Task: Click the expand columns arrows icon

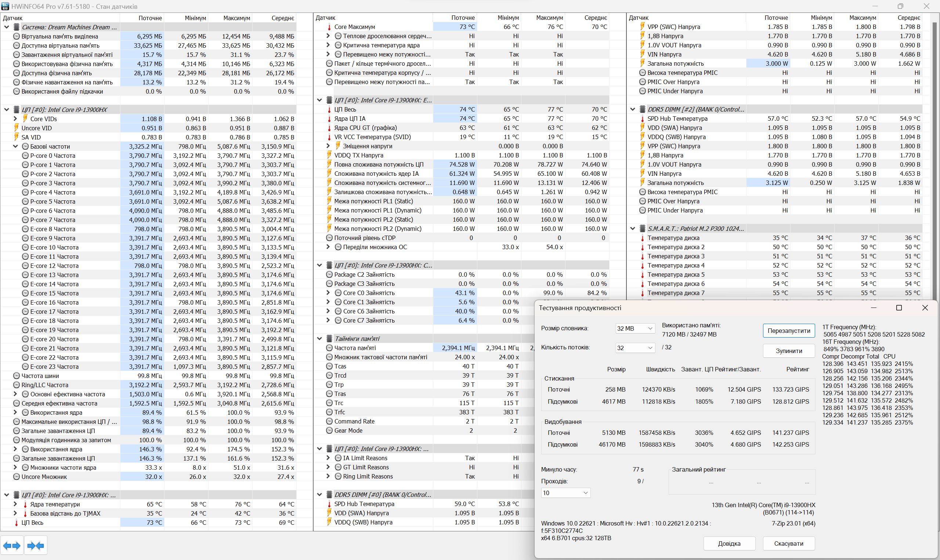Action: (12, 545)
